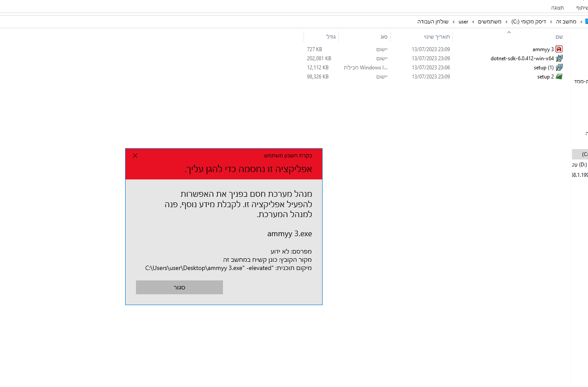Click the (D:) drive in the navigation pane

pyautogui.click(x=580, y=165)
